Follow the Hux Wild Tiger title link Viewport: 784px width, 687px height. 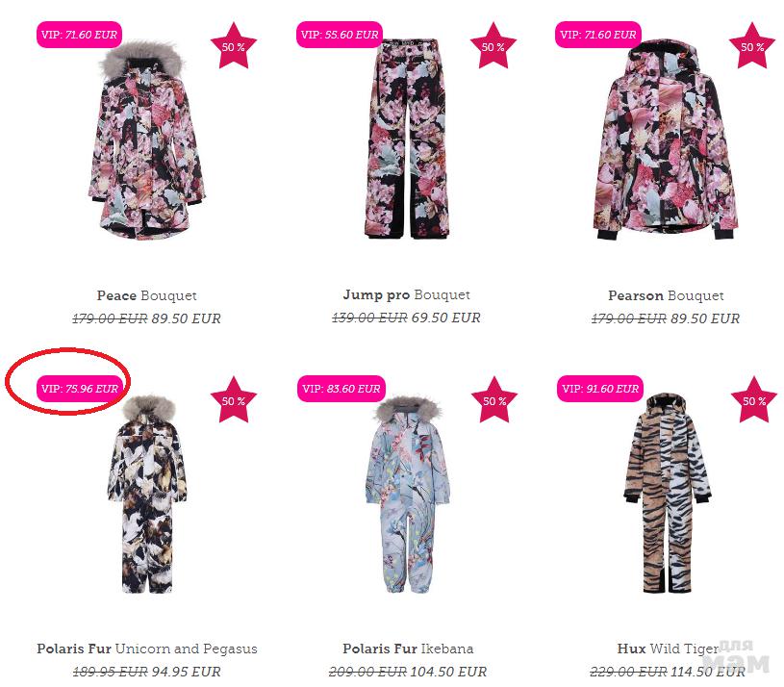[x=668, y=649]
